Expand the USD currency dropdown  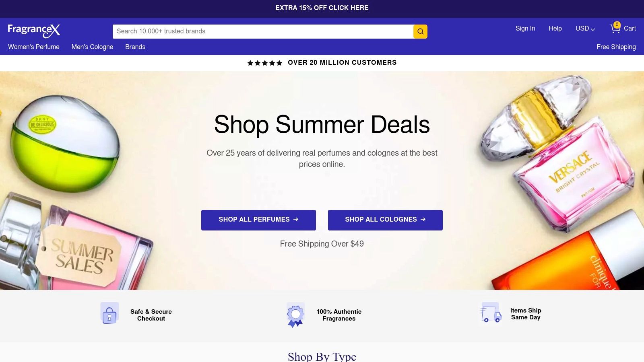[585, 29]
